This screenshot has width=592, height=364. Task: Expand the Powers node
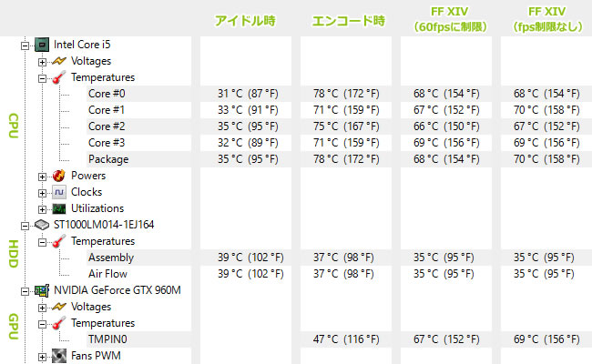42,177
